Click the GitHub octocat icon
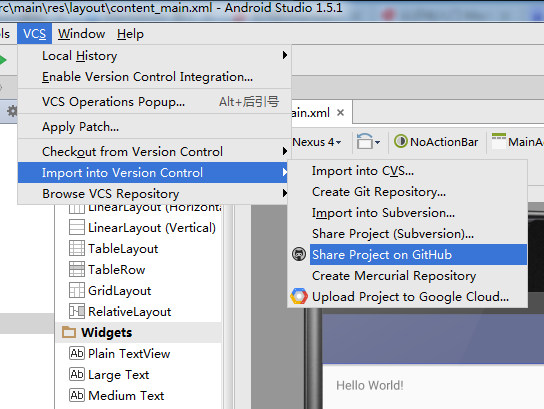544x409 pixels. [299, 254]
